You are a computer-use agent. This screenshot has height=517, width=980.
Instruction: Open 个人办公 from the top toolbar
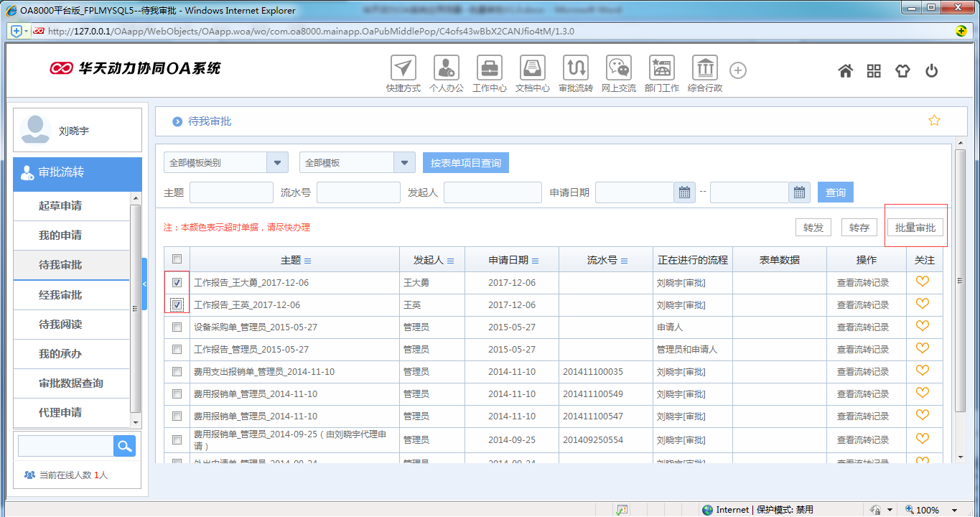[446, 70]
